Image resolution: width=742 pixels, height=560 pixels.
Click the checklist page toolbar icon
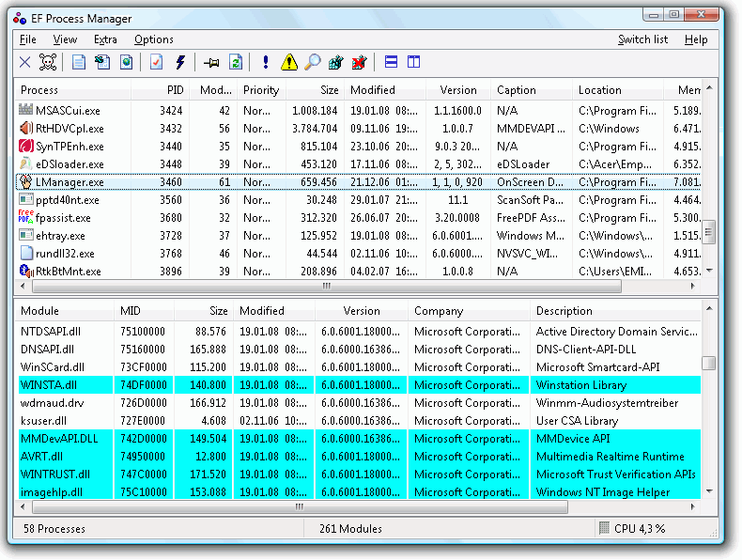click(x=156, y=63)
